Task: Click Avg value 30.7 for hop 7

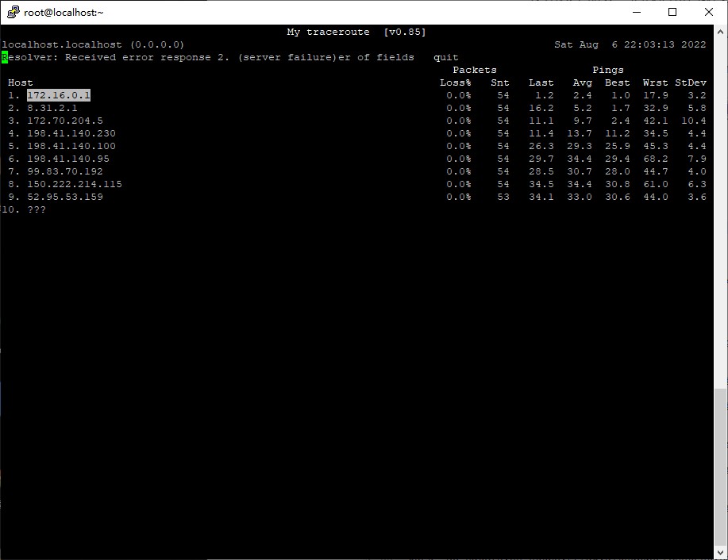Action: pyautogui.click(x=580, y=171)
